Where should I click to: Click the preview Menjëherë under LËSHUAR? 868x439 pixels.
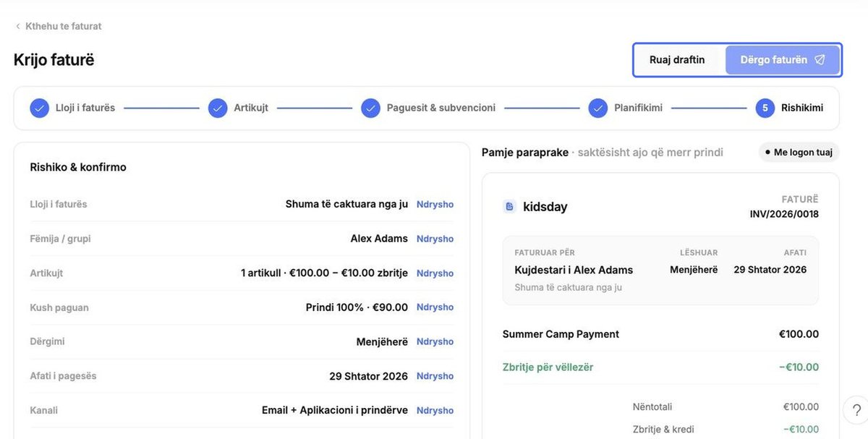coord(694,270)
